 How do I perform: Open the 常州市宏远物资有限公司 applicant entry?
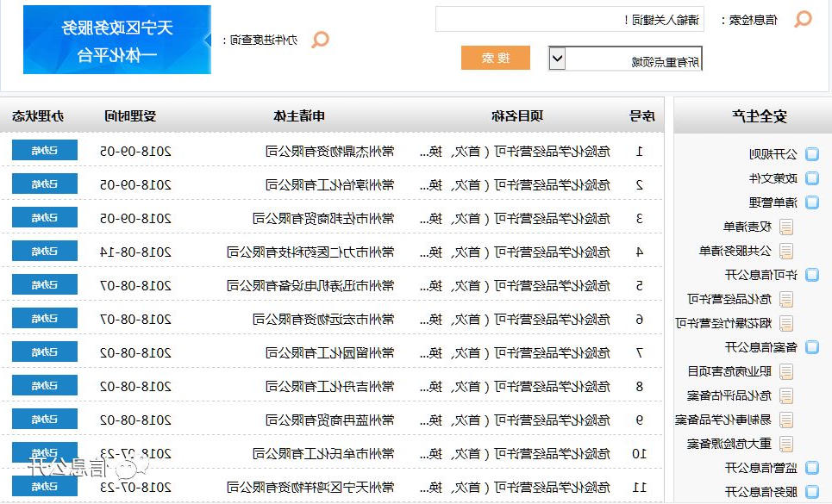tap(323, 319)
